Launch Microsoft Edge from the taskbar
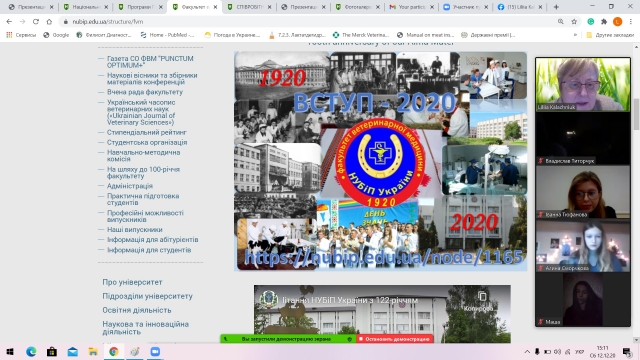Viewport: 640px width, 360px height. [x=31, y=351]
